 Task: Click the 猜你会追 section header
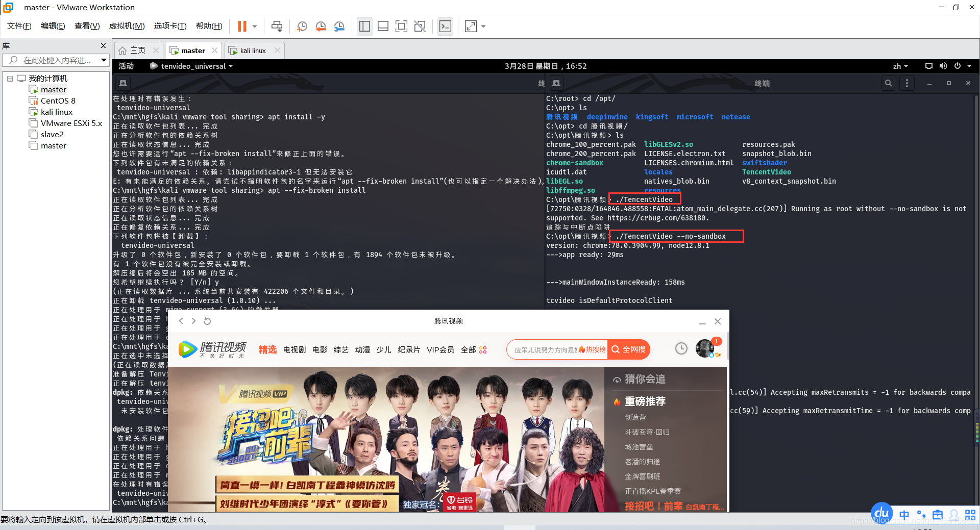pyautogui.click(x=639, y=379)
